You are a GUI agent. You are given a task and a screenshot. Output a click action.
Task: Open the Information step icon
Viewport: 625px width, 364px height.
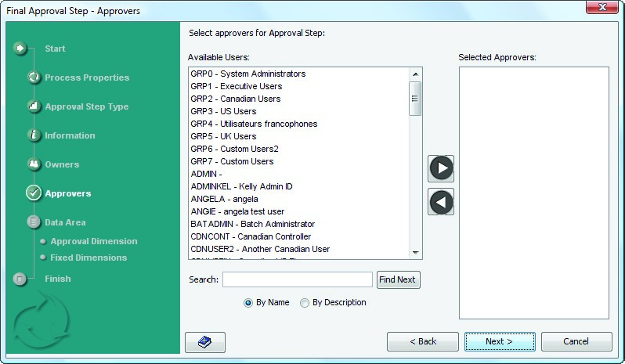pyautogui.click(x=34, y=135)
